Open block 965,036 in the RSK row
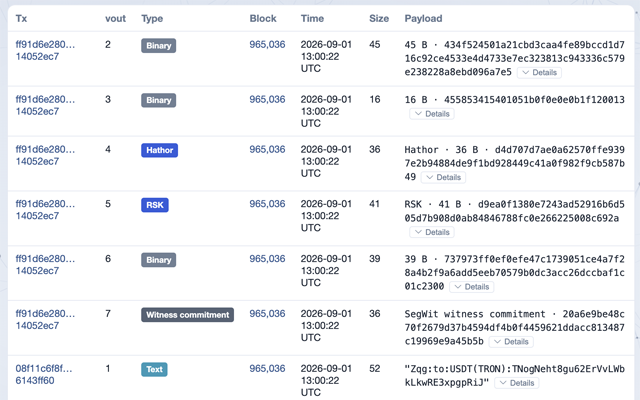The width and height of the screenshot is (640, 400). (x=267, y=204)
